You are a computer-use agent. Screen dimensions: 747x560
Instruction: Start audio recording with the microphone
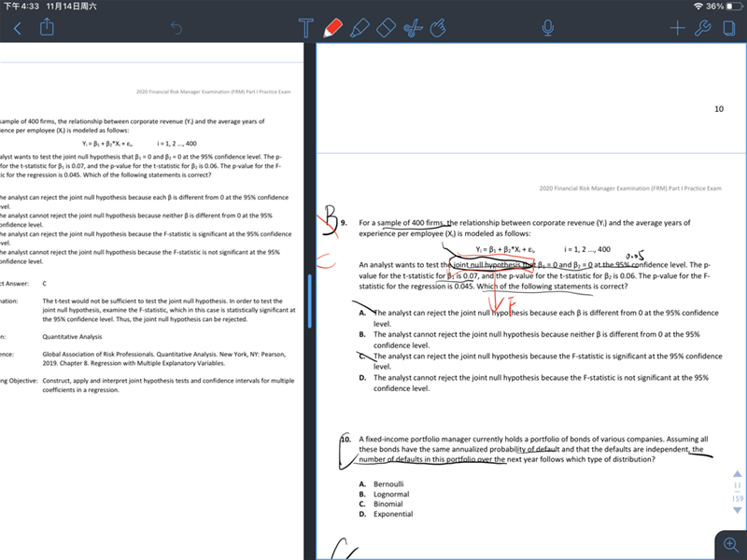[x=548, y=28]
